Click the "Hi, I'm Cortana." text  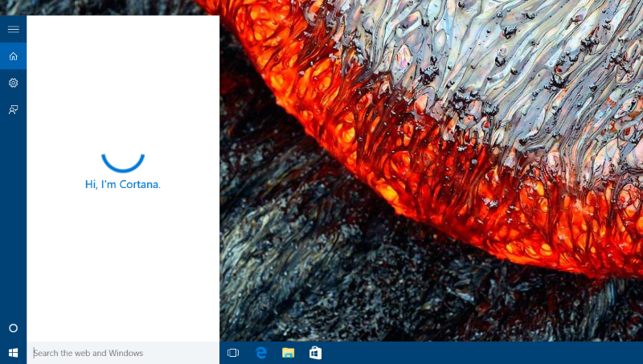tap(123, 185)
